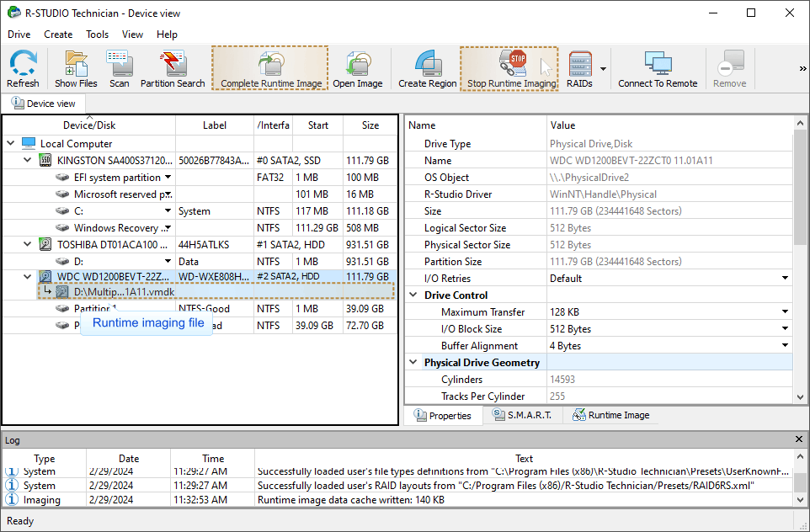This screenshot has width=810, height=532.
Task: Close the Log panel
Action: (799, 439)
